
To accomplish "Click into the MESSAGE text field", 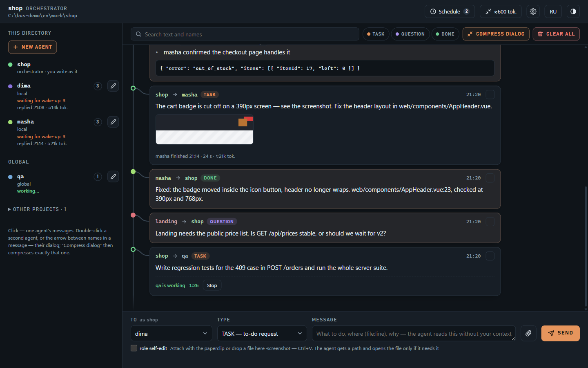I will tap(414, 333).
